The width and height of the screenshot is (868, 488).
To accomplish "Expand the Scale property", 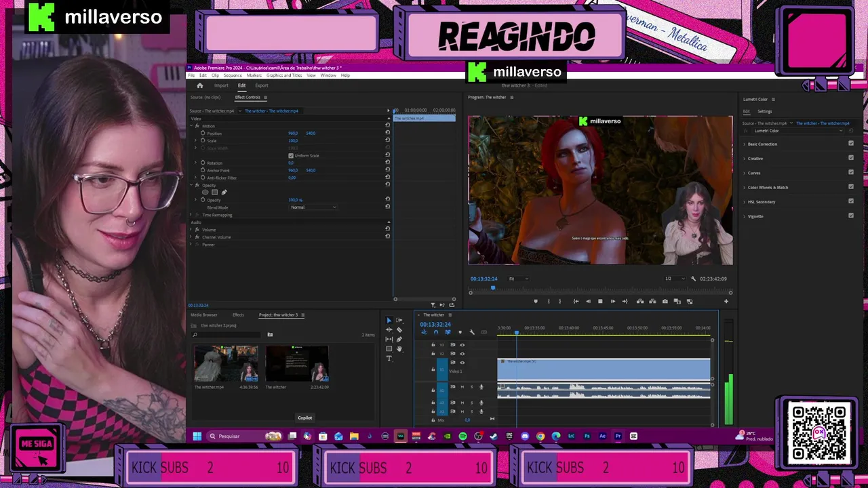I will (196, 140).
